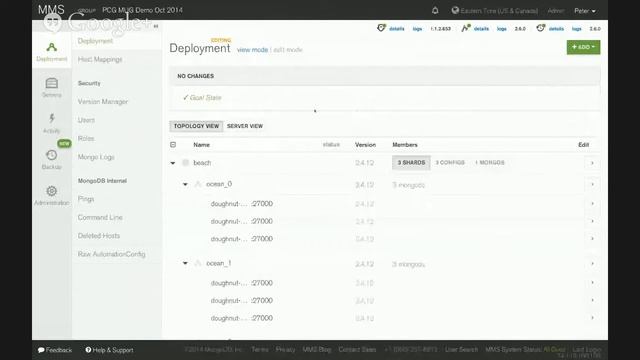Screen dimensions: 640x360
Task: Open the Activity lightning icon
Action: 51,118
